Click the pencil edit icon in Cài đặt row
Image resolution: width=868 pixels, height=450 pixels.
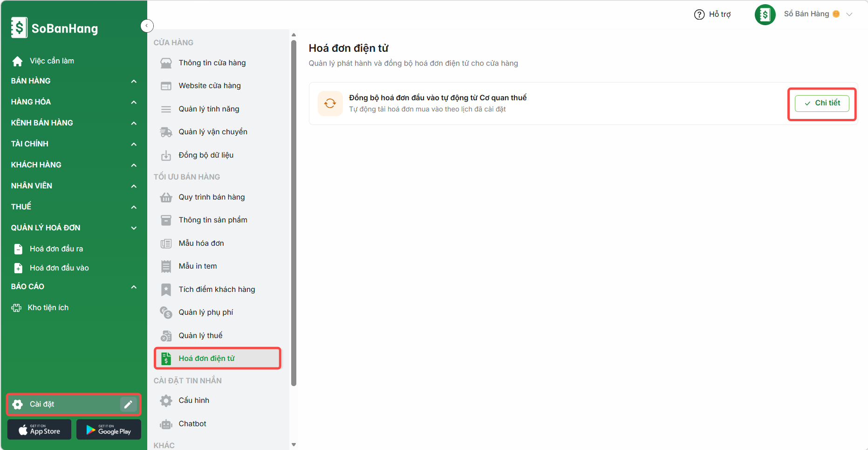(128, 404)
